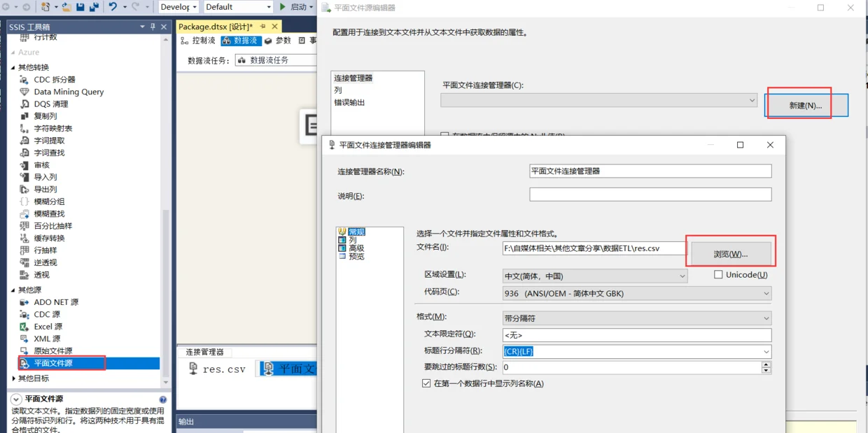Viewport: 868px width, 433px height.
Task: Select DQS 清理 transformation
Action: click(51, 104)
